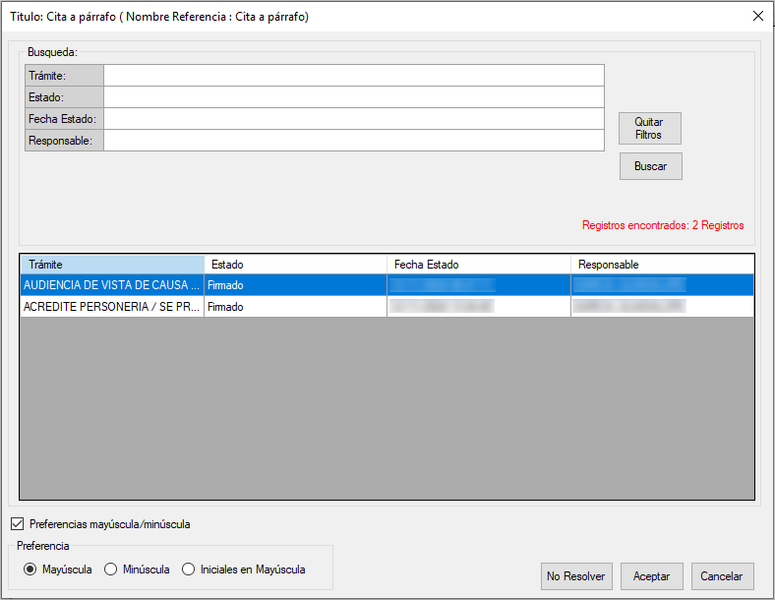
Task: Sort by the Estado column header
Action: point(295,264)
